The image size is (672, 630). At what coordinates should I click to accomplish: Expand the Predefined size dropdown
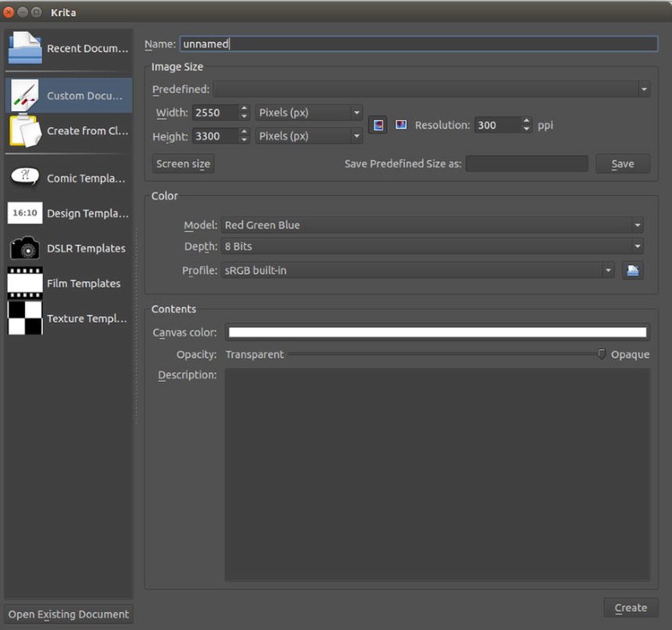coord(644,89)
